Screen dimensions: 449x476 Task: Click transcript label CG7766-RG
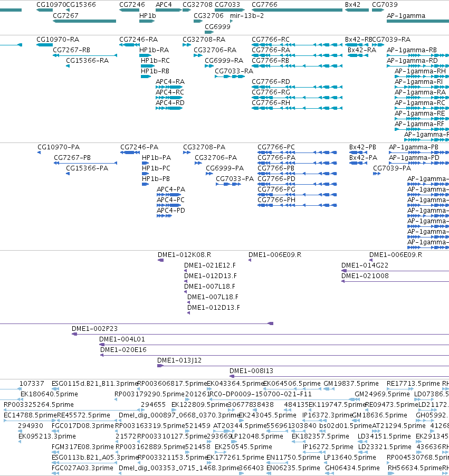(271, 92)
